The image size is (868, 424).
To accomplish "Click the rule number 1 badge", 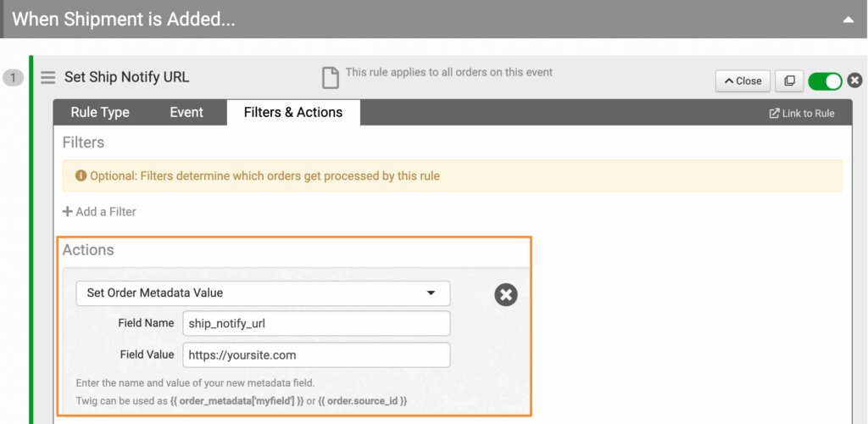I will 14,78.
